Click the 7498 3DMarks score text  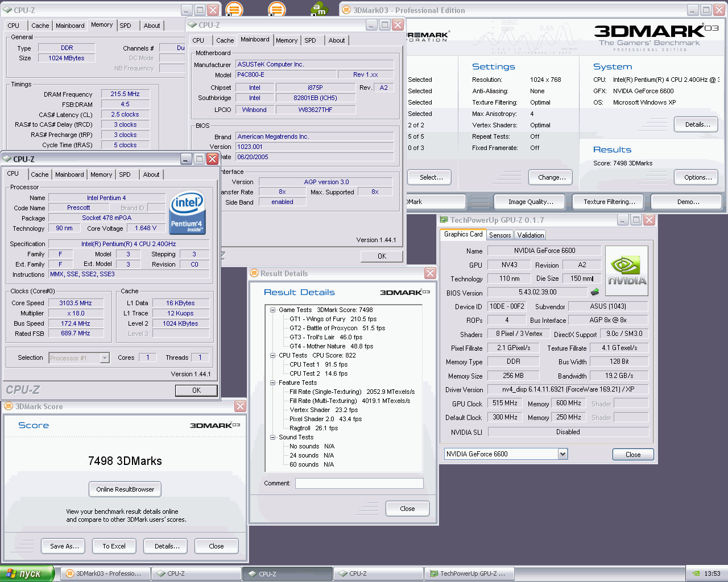125,461
